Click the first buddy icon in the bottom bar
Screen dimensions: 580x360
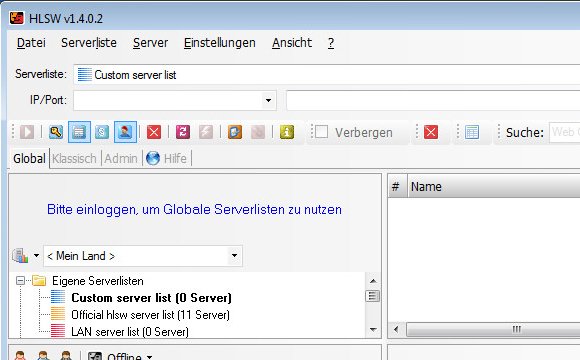coord(20,356)
